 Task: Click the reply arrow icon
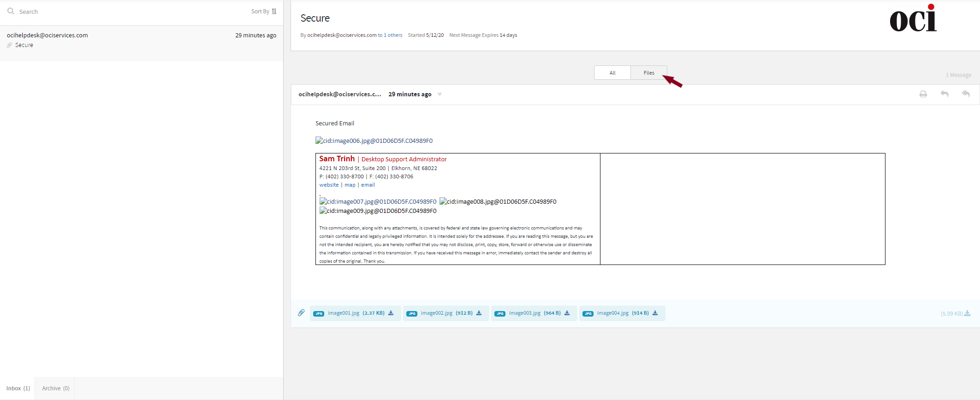pyautogui.click(x=944, y=94)
